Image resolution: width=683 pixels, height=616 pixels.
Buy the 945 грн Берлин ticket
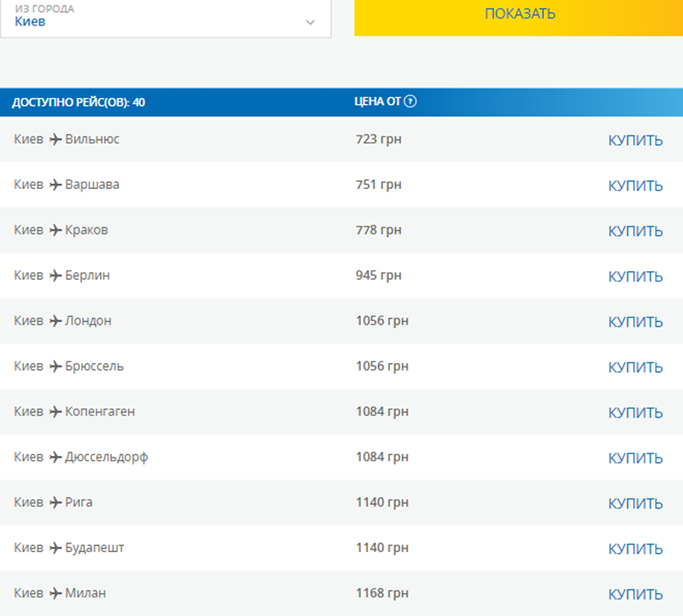[x=635, y=276]
